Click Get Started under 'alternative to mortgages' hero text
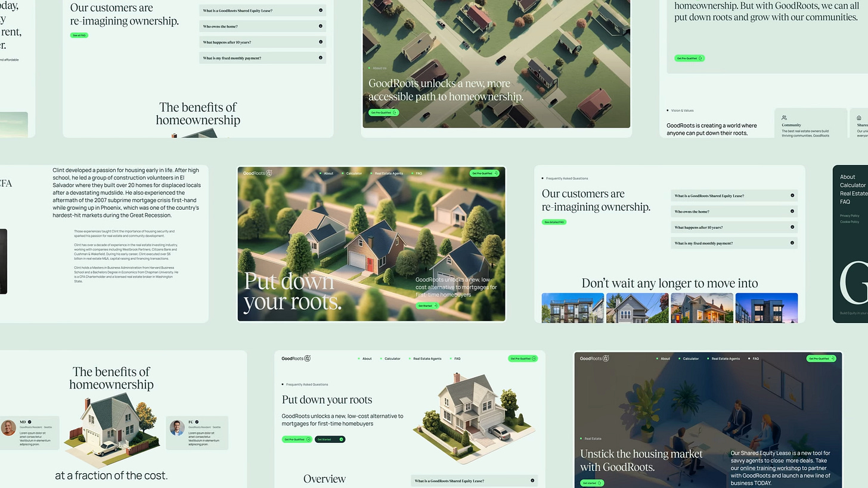The image size is (868, 488). coord(427,306)
